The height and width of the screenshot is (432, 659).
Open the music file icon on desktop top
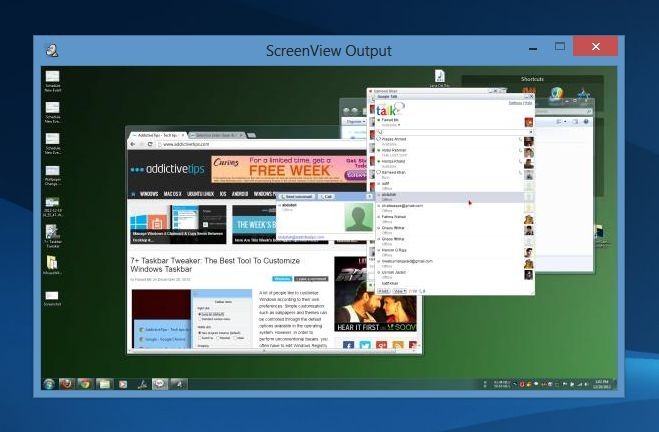coord(440,78)
